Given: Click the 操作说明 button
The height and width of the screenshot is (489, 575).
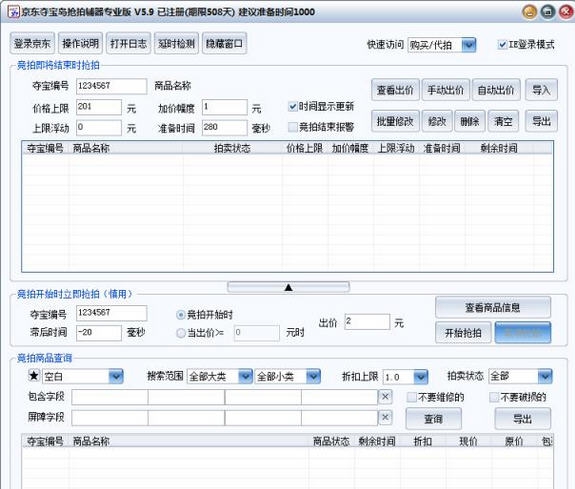Looking at the screenshot, I should [x=80, y=43].
